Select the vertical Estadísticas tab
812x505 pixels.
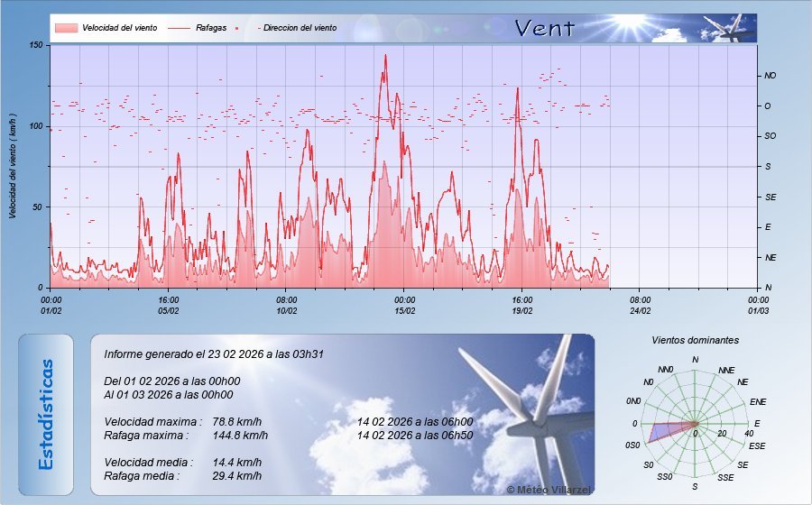[46, 414]
